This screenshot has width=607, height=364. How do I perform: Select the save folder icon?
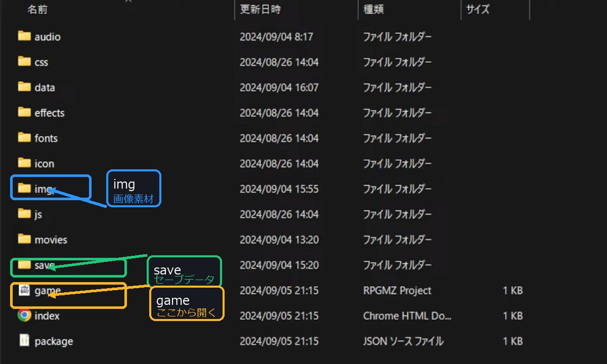click(x=24, y=264)
